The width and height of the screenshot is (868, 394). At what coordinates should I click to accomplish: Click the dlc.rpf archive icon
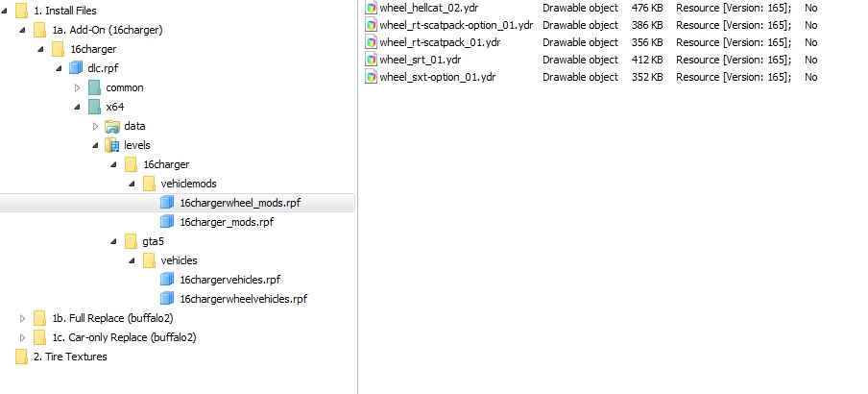pyautogui.click(x=76, y=68)
